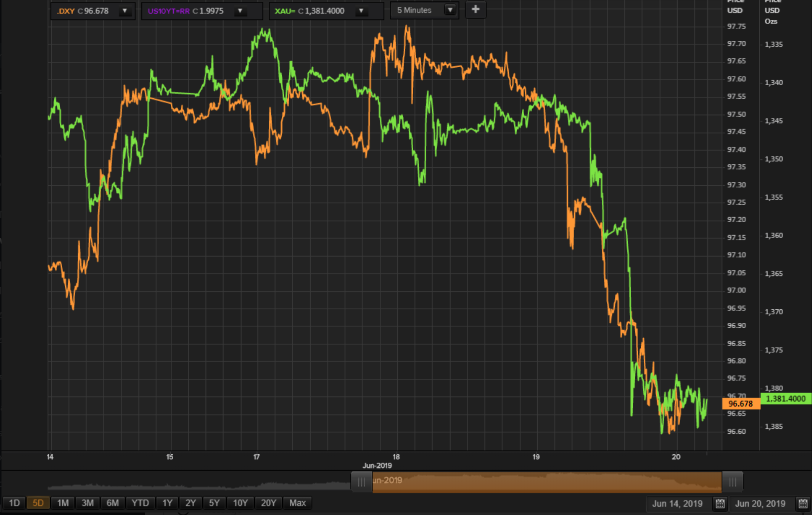Viewport: 812px width, 515px height.
Task: Choose the 10Y time range
Action: pyautogui.click(x=240, y=503)
